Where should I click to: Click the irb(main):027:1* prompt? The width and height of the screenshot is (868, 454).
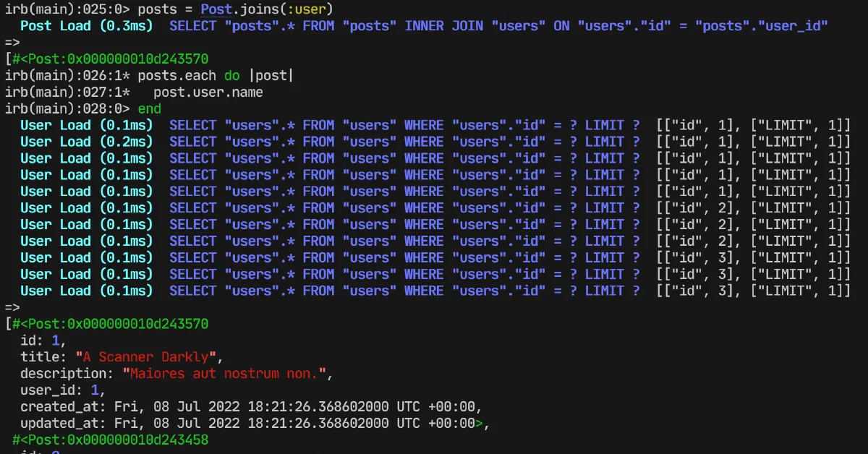(67, 93)
